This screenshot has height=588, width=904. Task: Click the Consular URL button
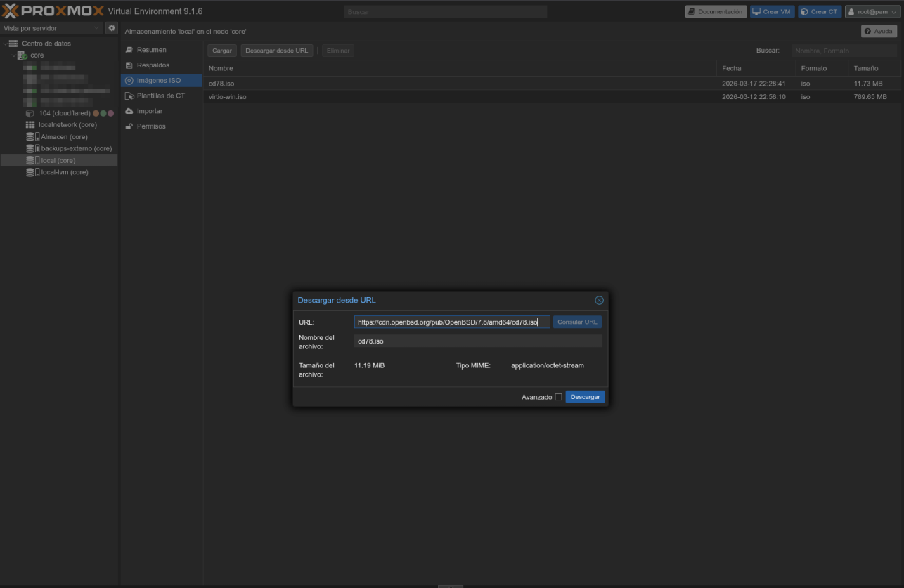(576, 322)
